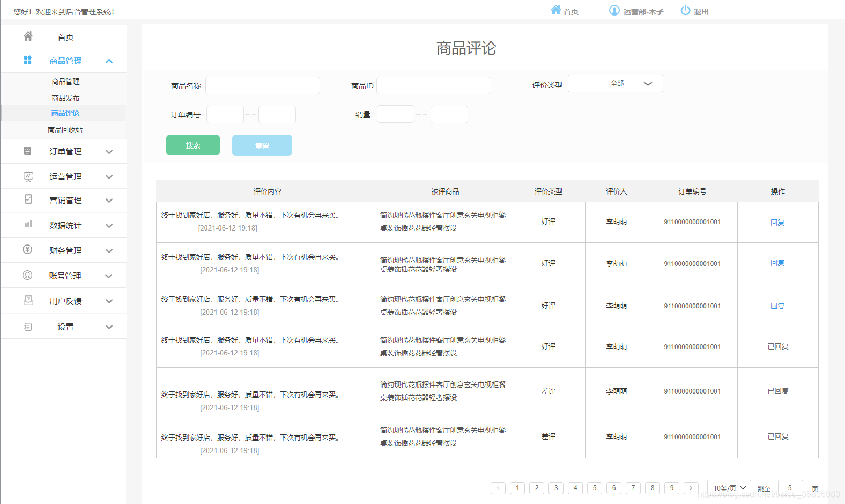Click the power icon next to 退出
Screen dimensions: 845x504
tap(685, 10)
